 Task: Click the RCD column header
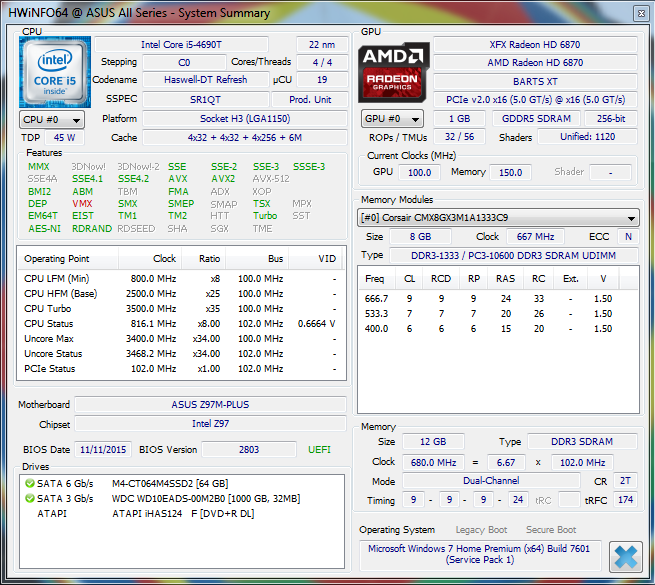click(x=441, y=279)
